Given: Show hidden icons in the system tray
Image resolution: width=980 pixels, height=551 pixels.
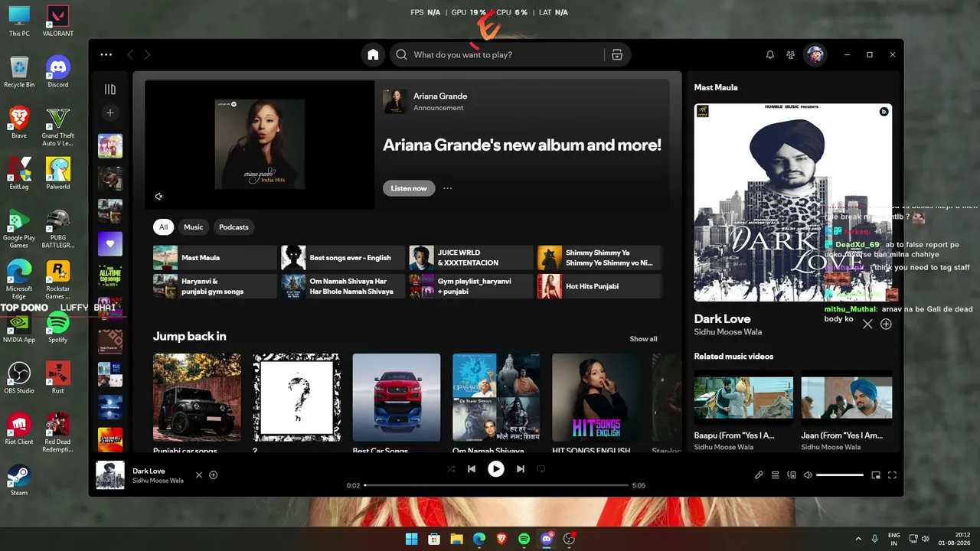Looking at the screenshot, I should [x=857, y=539].
